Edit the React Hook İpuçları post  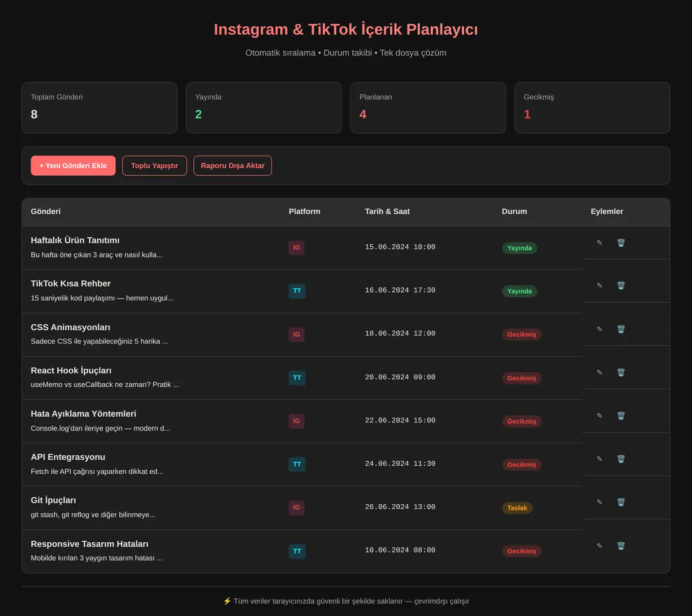click(600, 372)
